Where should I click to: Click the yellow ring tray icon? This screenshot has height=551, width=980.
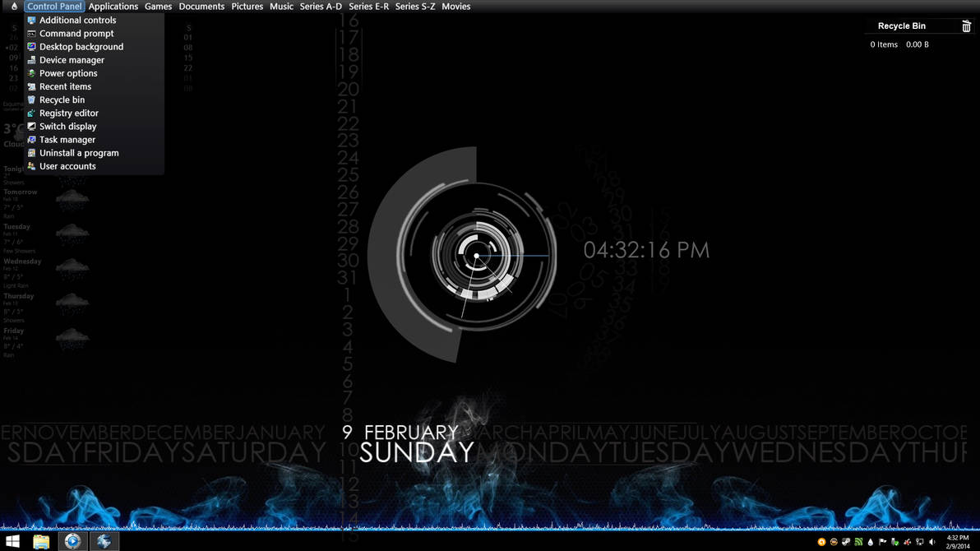834,542
